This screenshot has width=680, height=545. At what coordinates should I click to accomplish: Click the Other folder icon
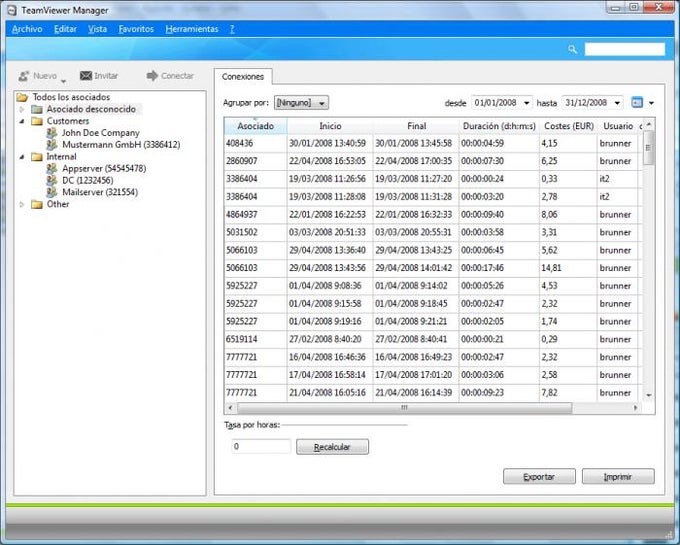coord(37,204)
